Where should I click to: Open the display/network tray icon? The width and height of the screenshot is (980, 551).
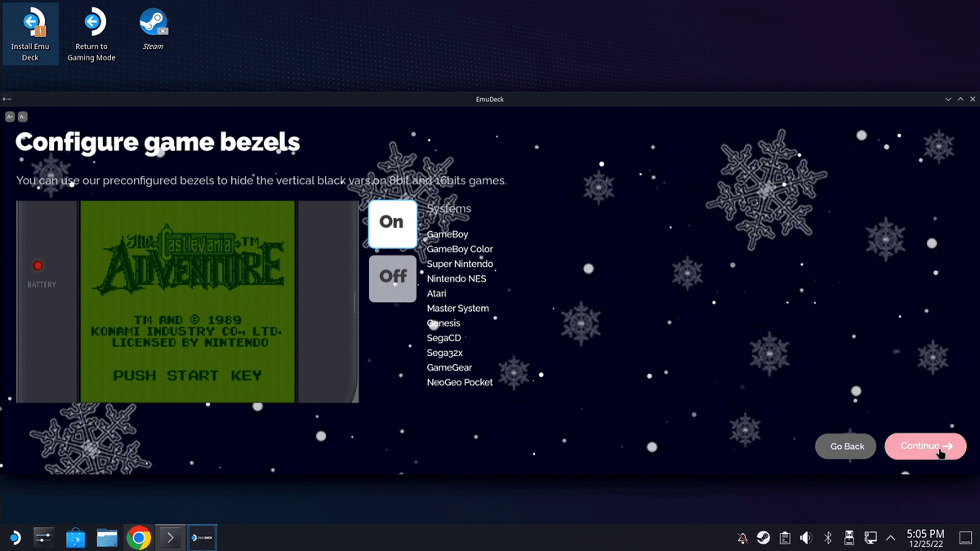tap(871, 538)
